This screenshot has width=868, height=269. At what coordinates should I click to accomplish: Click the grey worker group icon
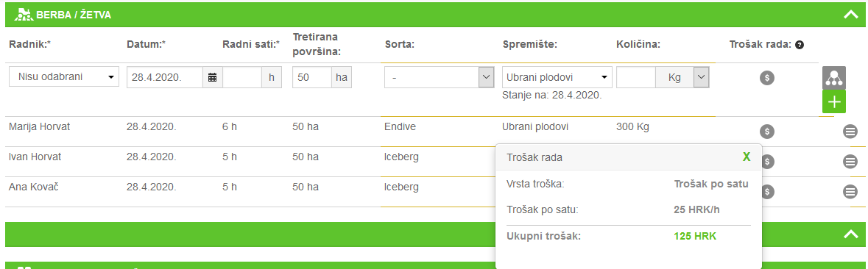point(833,79)
